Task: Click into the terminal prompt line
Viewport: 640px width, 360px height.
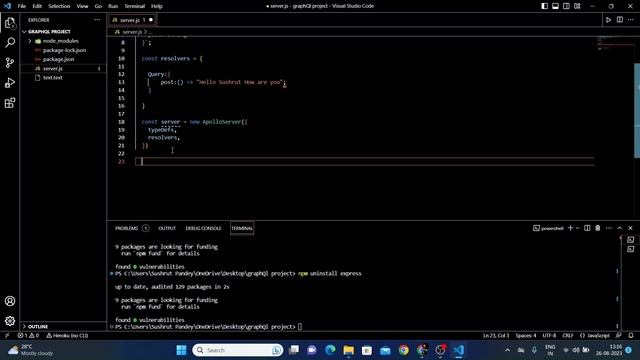Action: click(x=300, y=327)
